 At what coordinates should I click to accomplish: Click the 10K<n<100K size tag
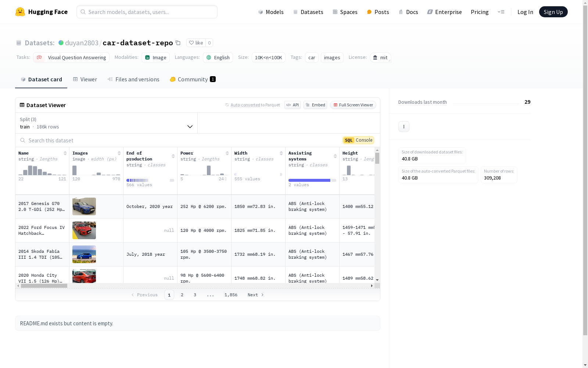269,57
